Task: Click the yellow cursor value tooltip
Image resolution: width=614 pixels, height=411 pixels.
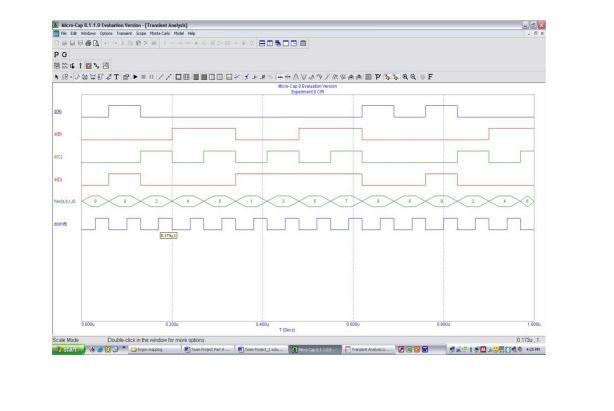Action: [168, 236]
